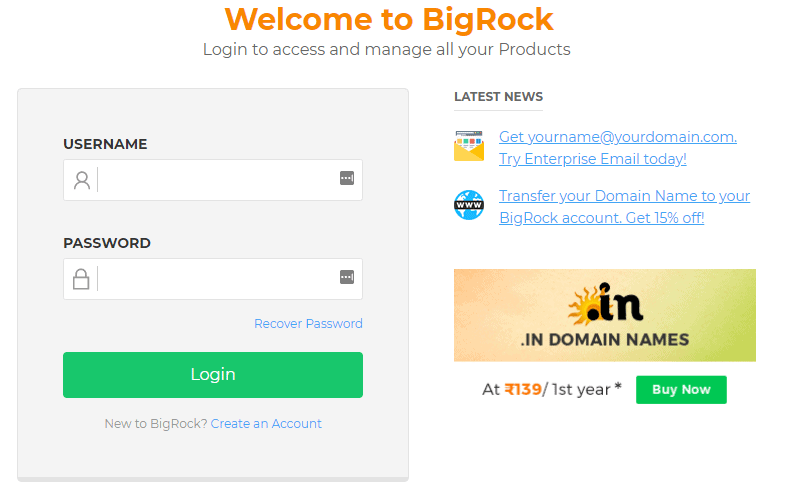Click the .IN Domain Names banner
This screenshot has width=803, height=489.
point(605,315)
